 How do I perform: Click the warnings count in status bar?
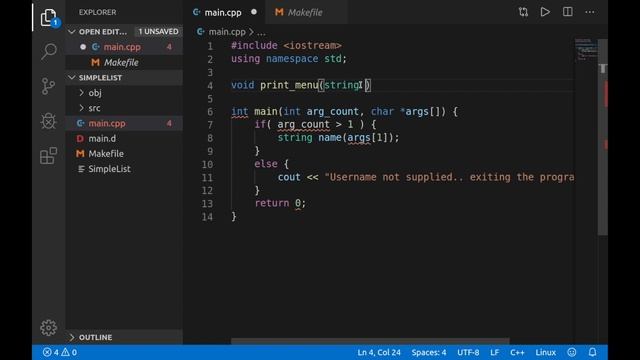click(x=69, y=352)
